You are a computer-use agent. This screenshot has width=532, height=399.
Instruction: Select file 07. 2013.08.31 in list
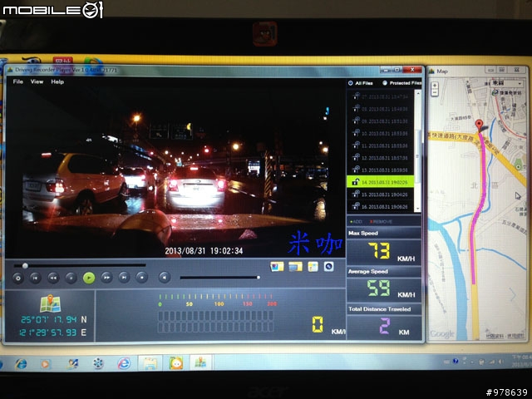pos(380,96)
